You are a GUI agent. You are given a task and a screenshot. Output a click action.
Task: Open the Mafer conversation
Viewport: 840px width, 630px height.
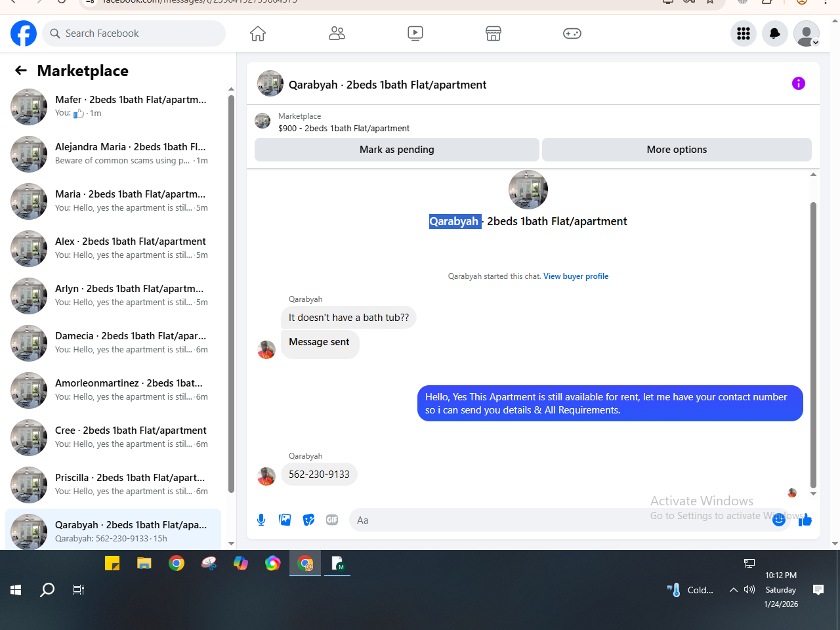pos(113,106)
